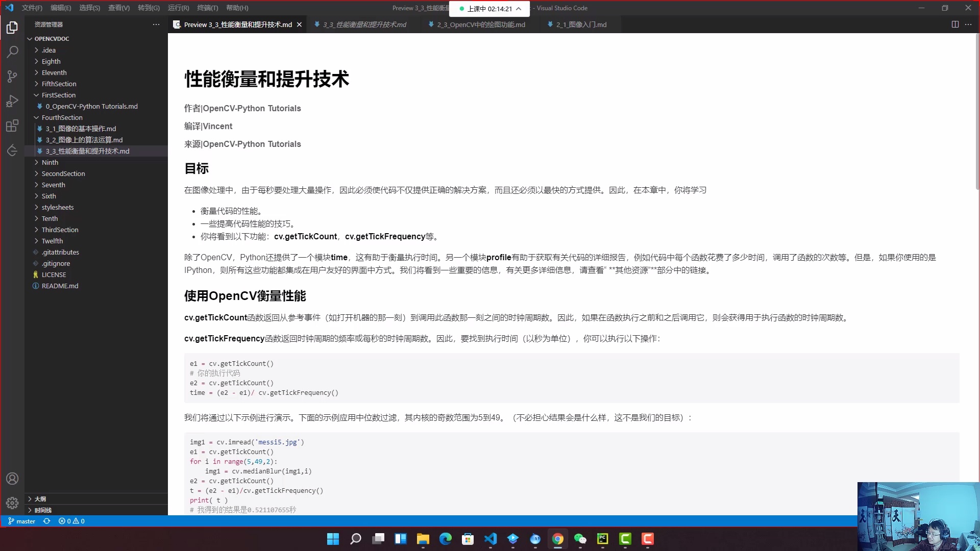This screenshot has width=980, height=551.
Task: Open the 终端 menu
Action: [207, 8]
